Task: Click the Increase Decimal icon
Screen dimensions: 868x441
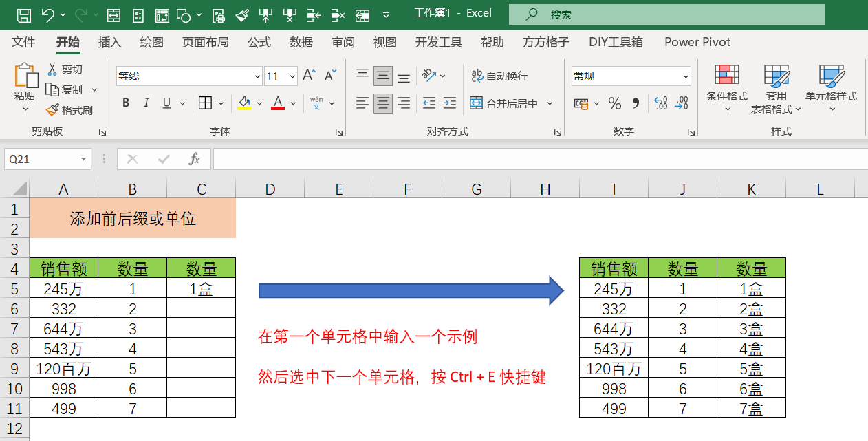Action: (660, 103)
